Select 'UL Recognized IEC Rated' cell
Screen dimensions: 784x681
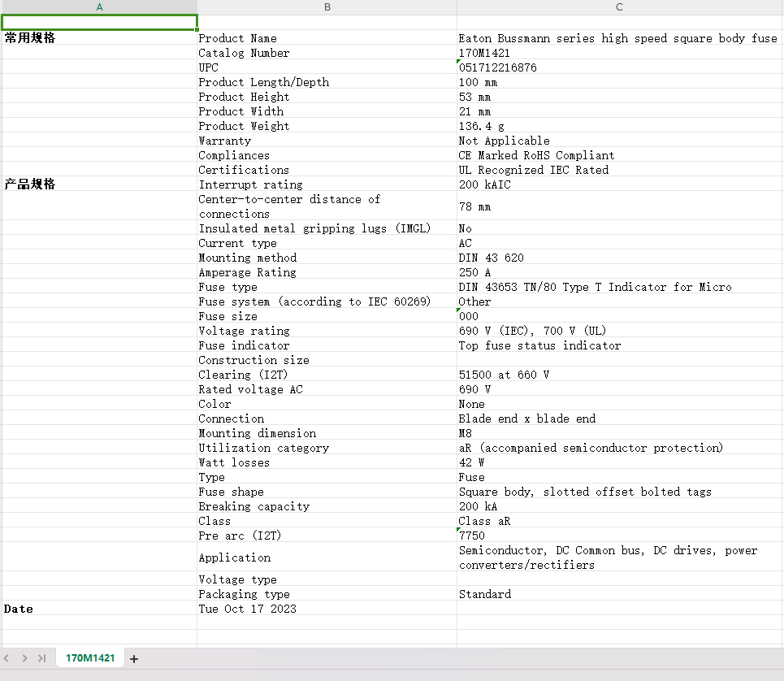pyautogui.click(x=620, y=170)
